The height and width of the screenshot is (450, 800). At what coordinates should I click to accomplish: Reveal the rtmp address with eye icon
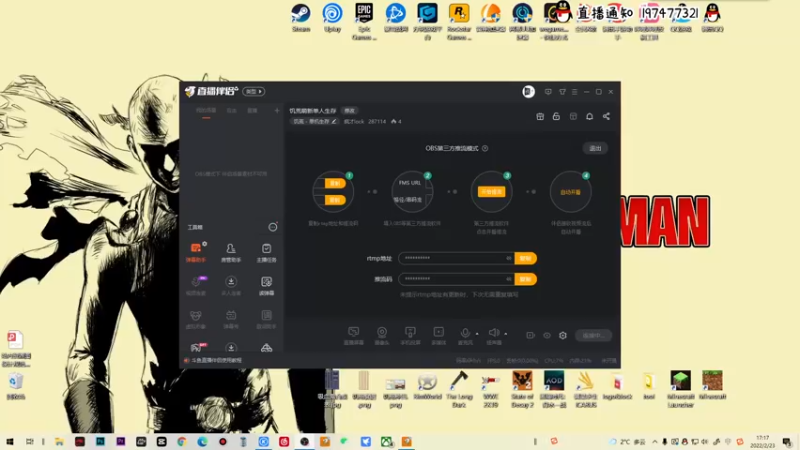[x=509, y=258]
